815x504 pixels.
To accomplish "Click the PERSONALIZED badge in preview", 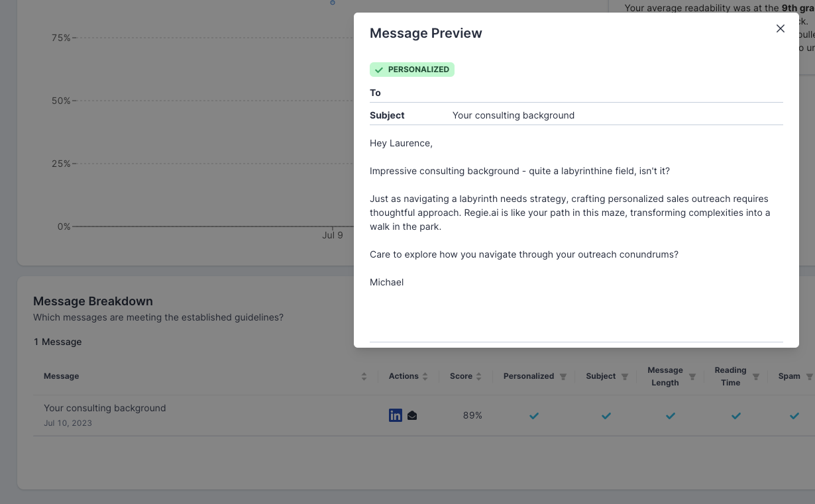I will click(x=412, y=70).
